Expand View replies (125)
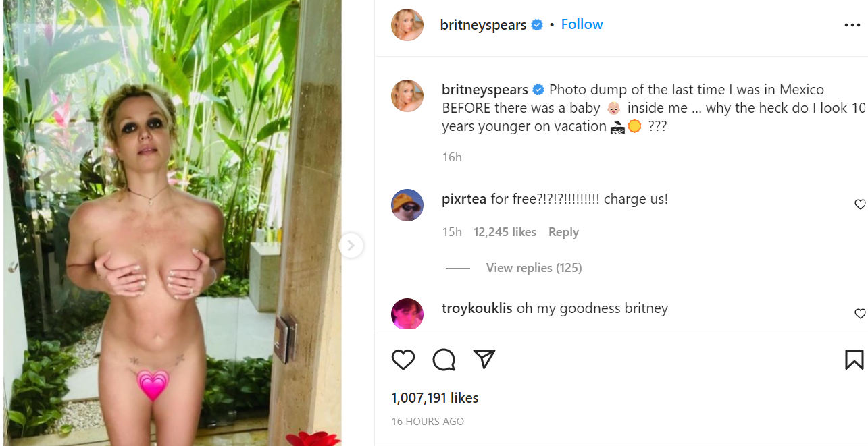868x446 pixels. pyautogui.click(x=534, y=268)
